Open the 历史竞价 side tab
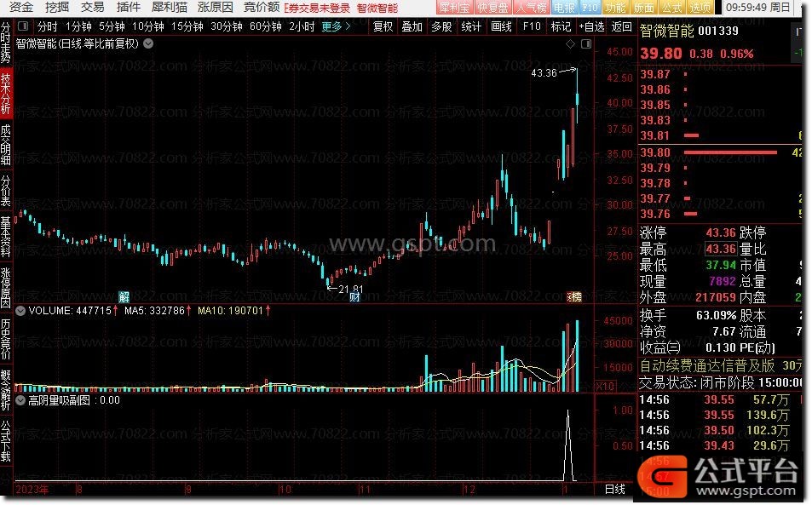Image resolution: width=812 pixels, height=505 pixels. [6, 339]
